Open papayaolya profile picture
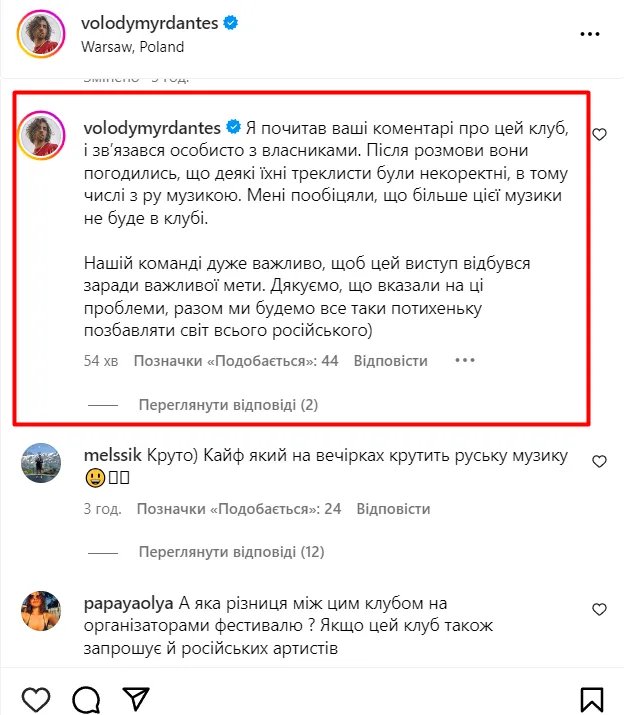 click(41, 611)
